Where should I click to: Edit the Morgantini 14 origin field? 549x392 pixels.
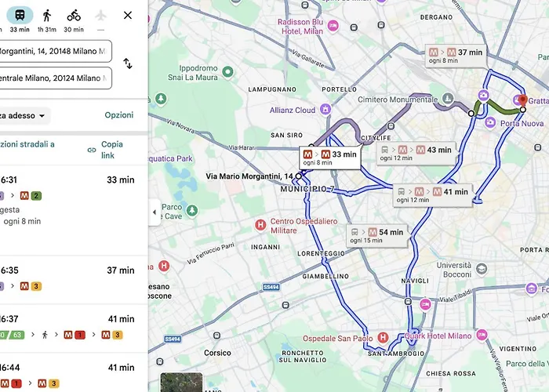coord(56,51)
